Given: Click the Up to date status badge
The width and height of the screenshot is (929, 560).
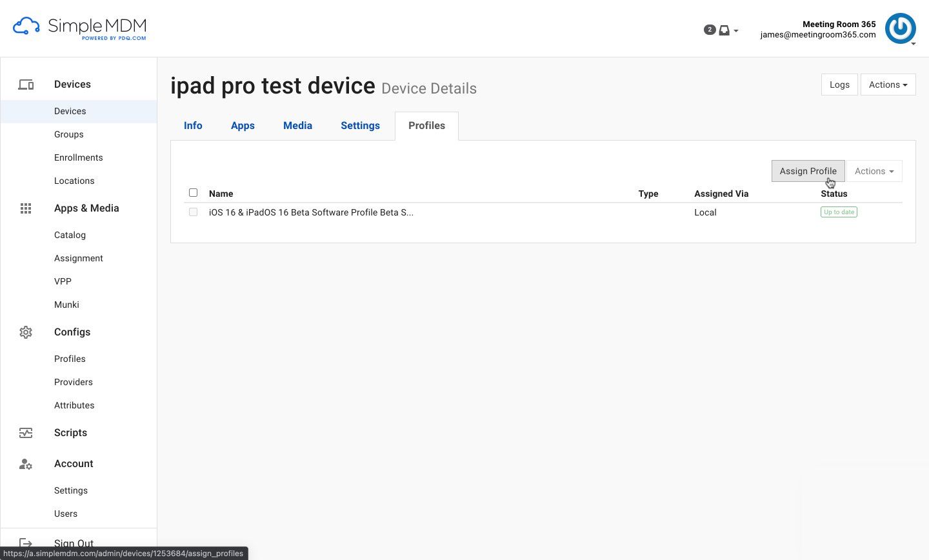Looking at the screenshot, I should [x=839, y=212].
